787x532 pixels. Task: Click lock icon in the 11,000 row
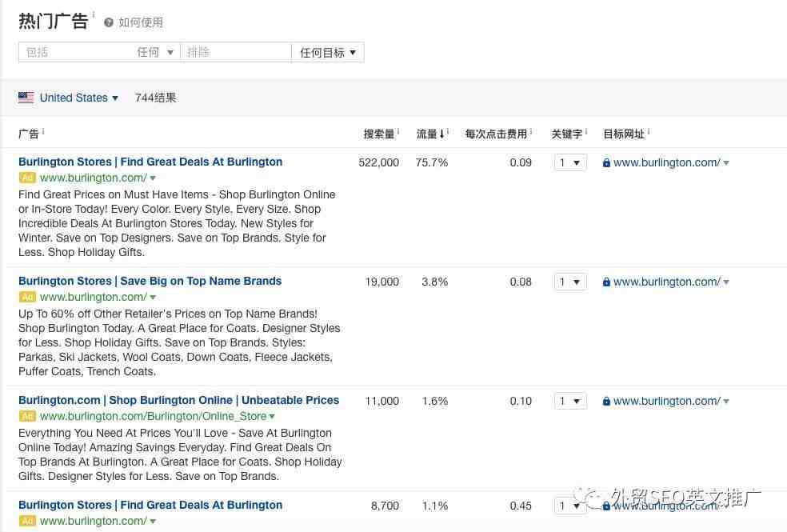[606, 401]
